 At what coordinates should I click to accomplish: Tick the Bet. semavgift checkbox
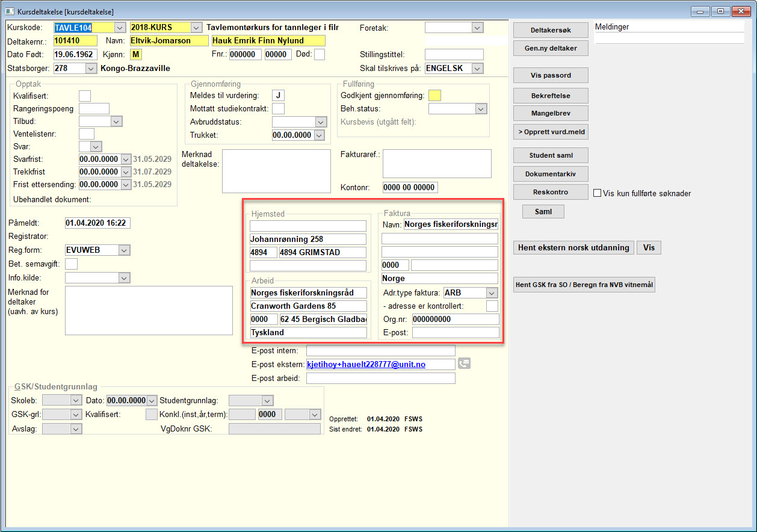click(x=71, y=264)
